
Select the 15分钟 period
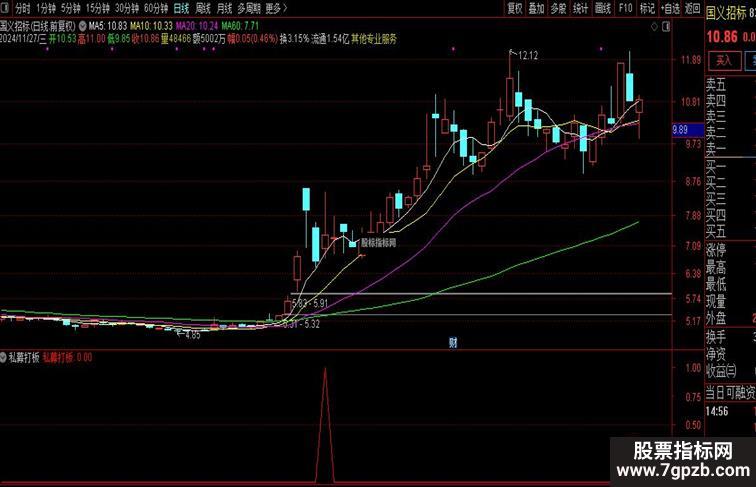[98, 8]
